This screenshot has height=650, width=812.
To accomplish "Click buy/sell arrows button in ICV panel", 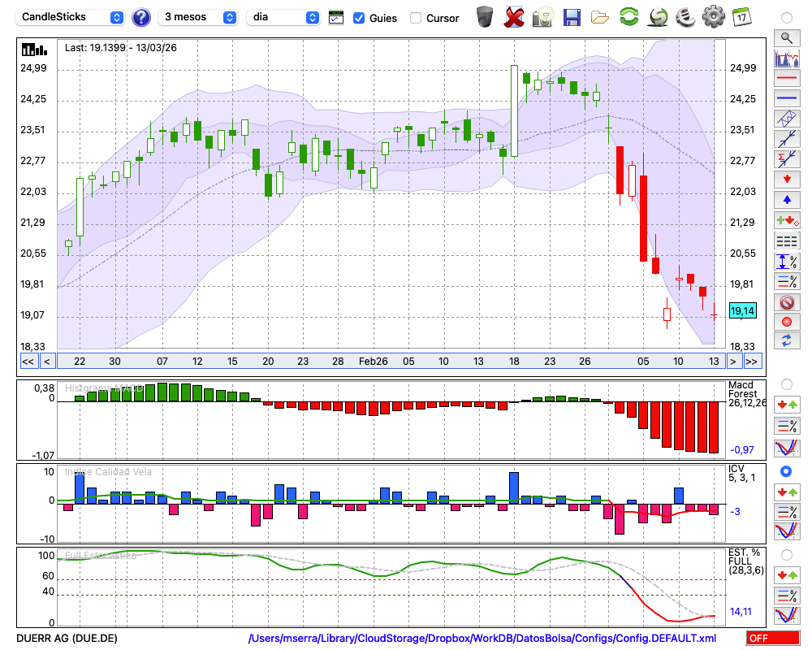I will pos(787,492).
